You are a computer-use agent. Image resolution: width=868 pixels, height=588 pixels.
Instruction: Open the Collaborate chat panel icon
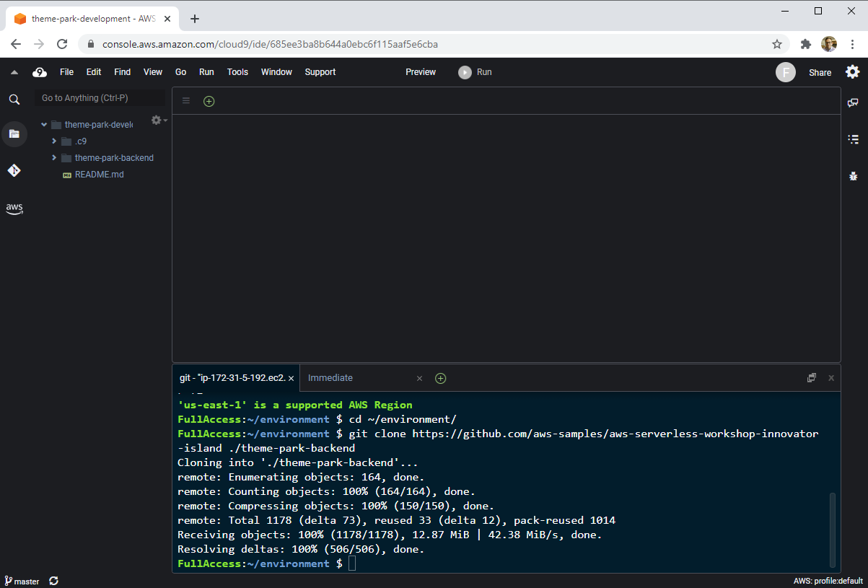(853, 103)
